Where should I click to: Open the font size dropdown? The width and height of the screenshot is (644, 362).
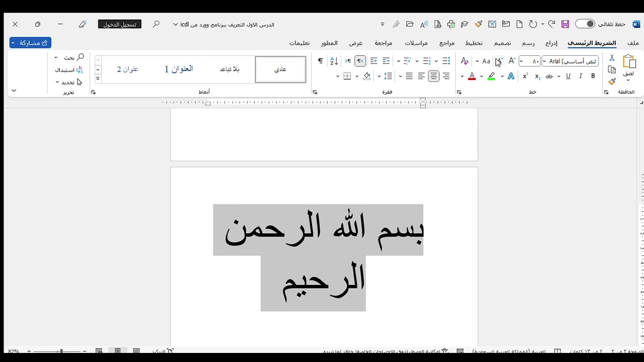(521, 61)
